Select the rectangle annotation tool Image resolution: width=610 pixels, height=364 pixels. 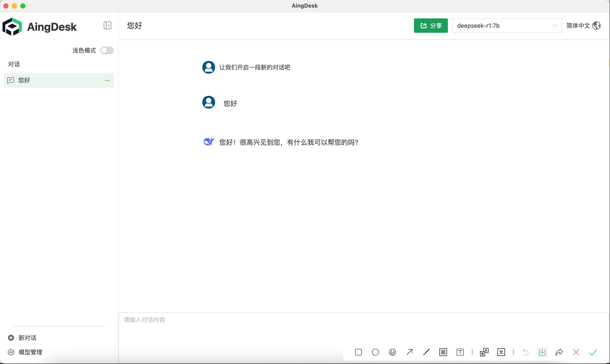pyautogui.click(x=358, y=352)
